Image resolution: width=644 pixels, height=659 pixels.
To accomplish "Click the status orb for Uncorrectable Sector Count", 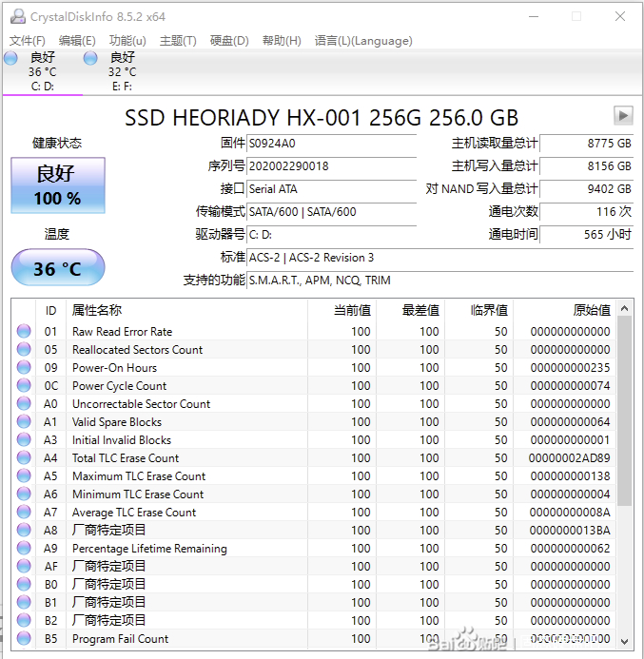I will [x=24, y=403].
